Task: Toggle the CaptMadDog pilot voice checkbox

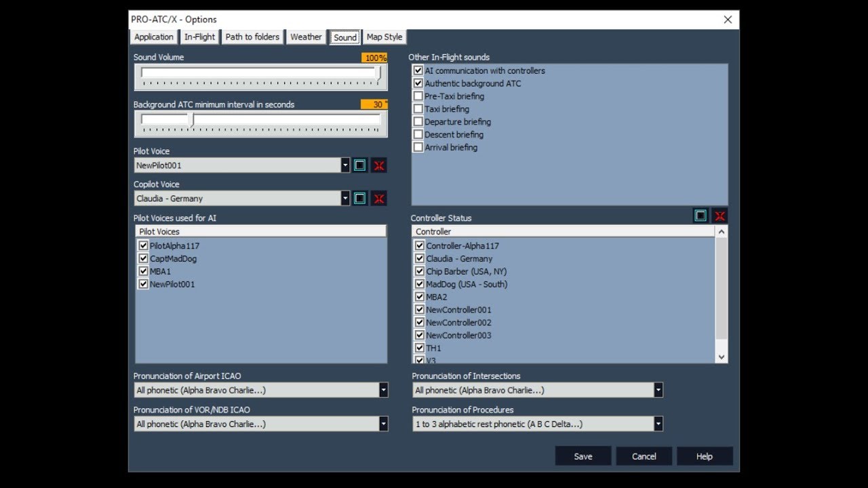Action: (143, 259)
